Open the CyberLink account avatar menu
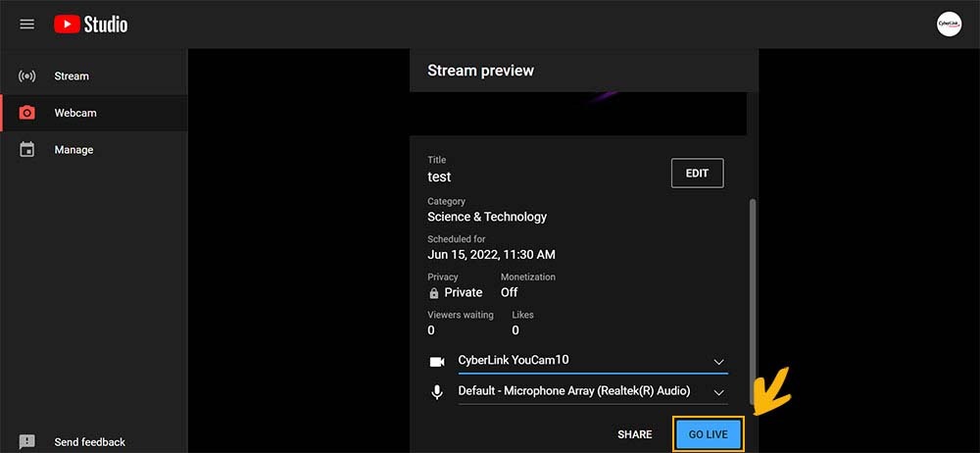 pos(949,25)
